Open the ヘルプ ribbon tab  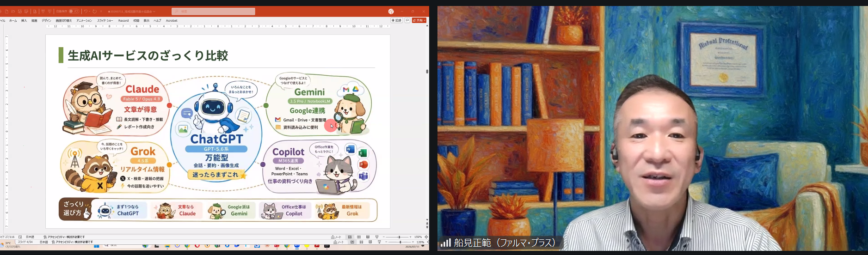(x=158, y=21)
